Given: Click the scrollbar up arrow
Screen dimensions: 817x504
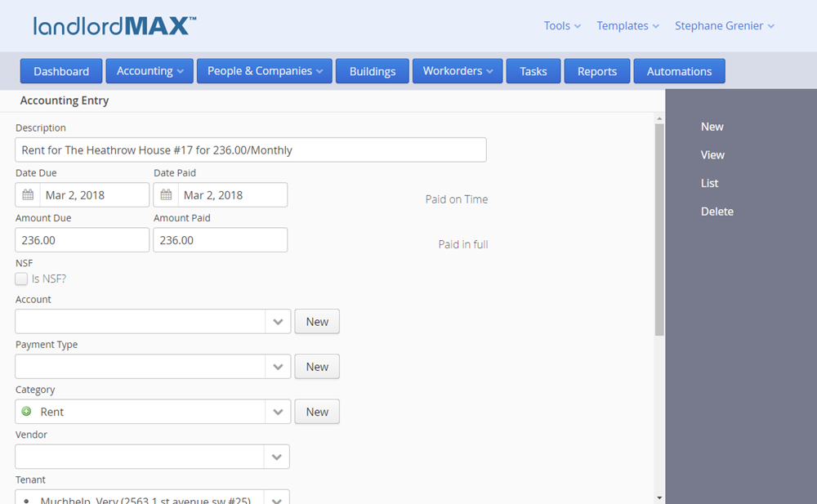Looking at the screenshot, I should pos(659,118).
